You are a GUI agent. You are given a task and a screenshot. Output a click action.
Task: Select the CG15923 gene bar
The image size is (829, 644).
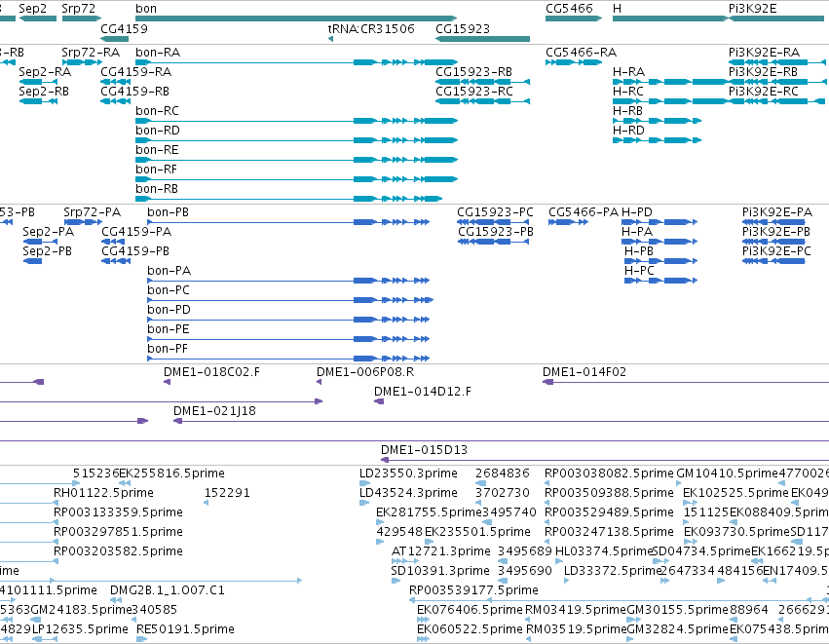coord(483,39)
